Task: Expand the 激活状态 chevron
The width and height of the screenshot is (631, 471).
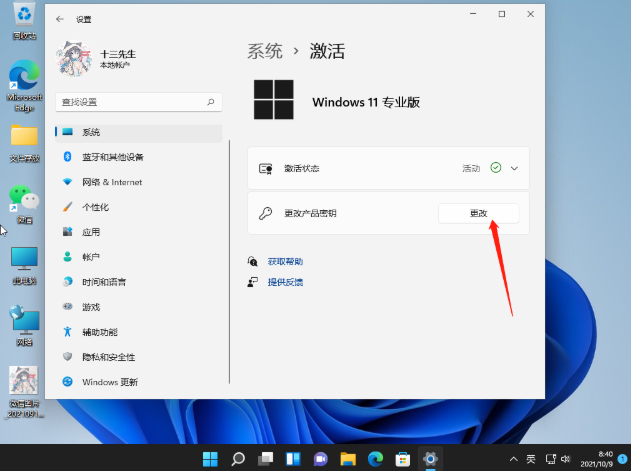Action: tap(515, 169)
